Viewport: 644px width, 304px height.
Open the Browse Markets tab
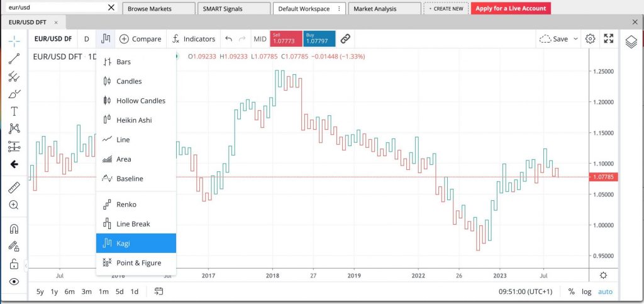159,9
